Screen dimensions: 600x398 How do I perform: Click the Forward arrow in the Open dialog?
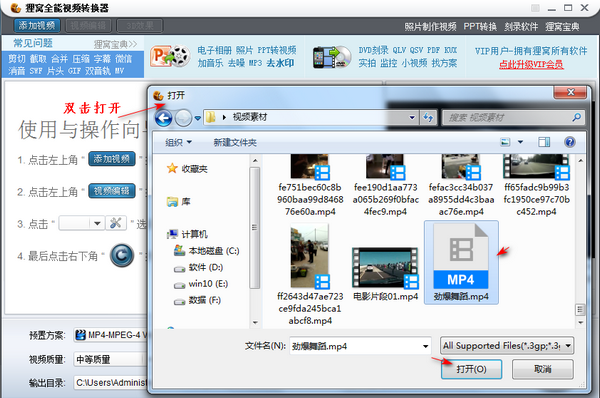click(x=183, y=118)
